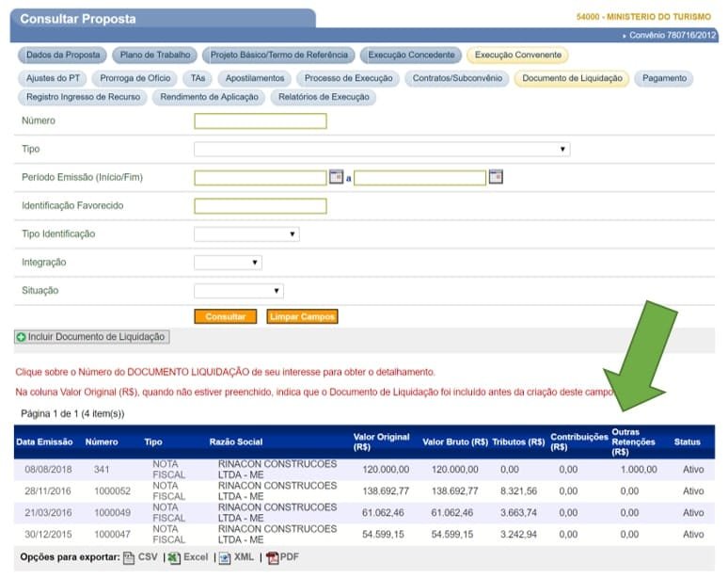Click the Data Emissão column header
This screenshot has width=728, height=578.
[44, 442]
